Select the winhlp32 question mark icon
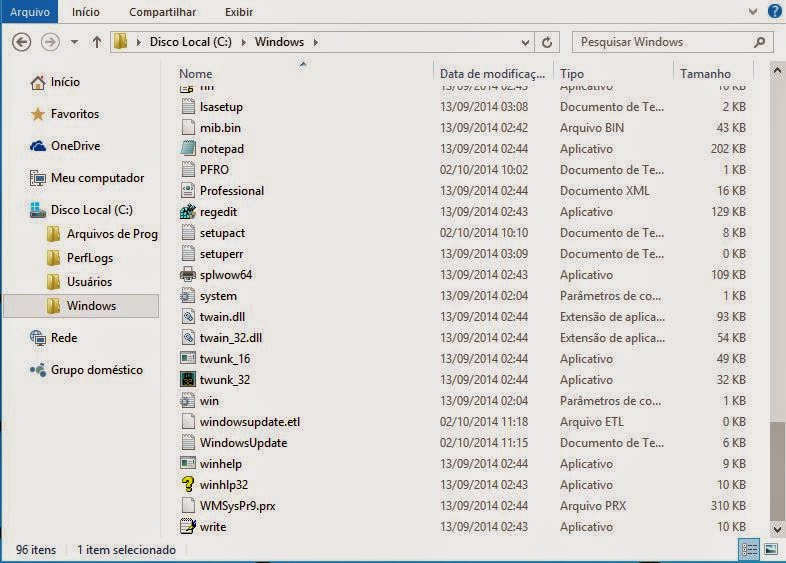 pyautogui.click(x=188, y=485)
